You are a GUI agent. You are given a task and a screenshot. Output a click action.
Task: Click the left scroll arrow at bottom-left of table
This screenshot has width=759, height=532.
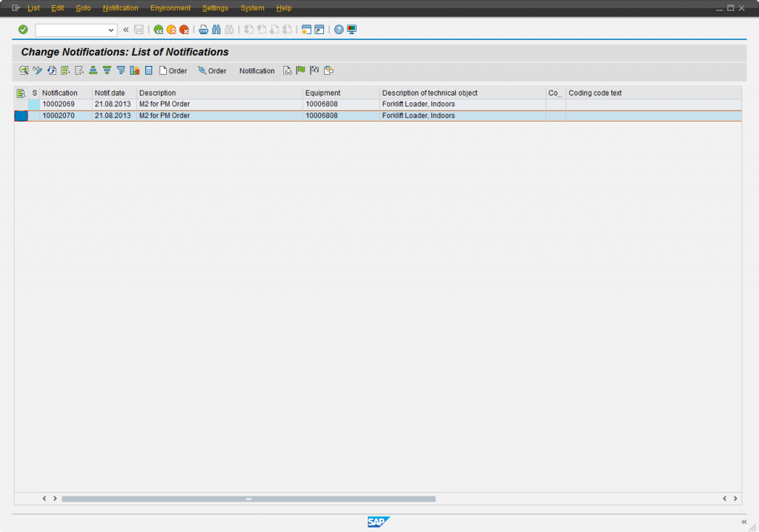pos(44,499)
